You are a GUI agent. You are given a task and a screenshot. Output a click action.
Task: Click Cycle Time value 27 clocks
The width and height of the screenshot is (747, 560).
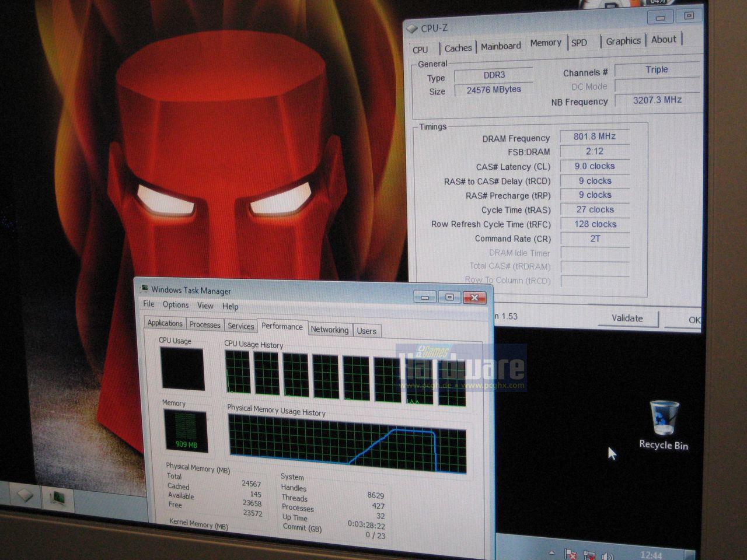tap(595, 209)
